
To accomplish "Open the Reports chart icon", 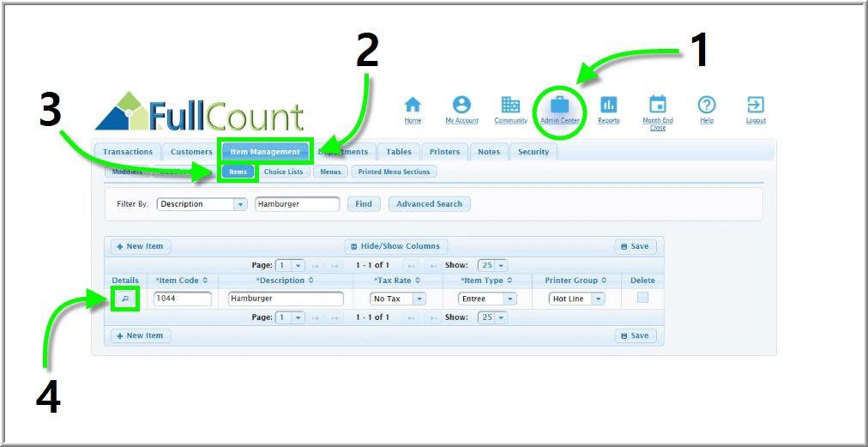I will click(x=608, y=105).
